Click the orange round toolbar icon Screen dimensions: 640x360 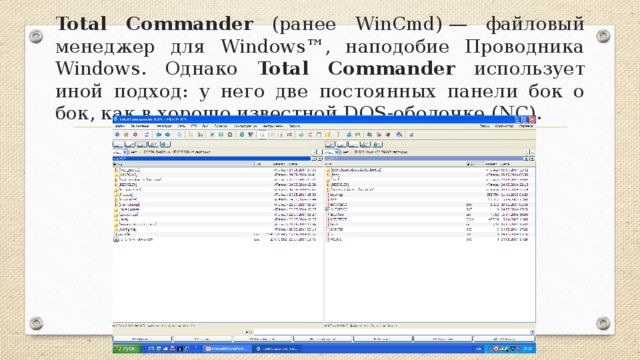126,134
